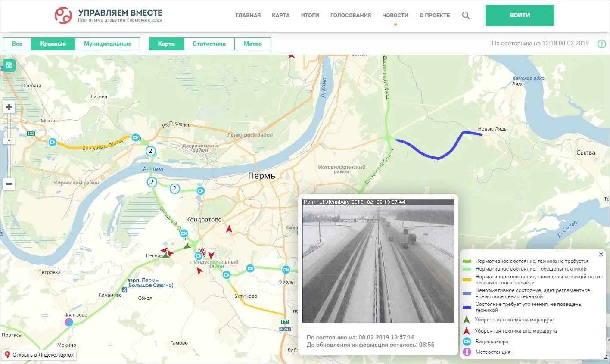
Task: Open cluster marker 2 below Западный Обход camera
Action: pyautogui.click(x=150, y=151)
